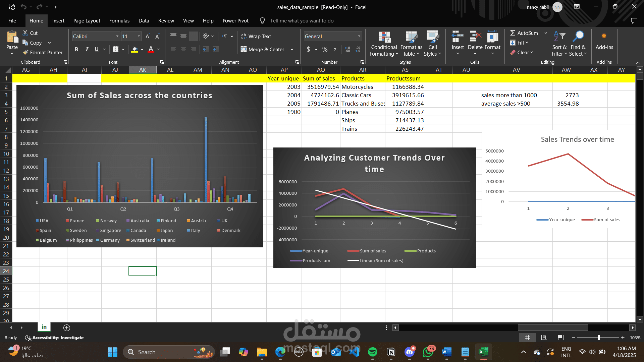Open Find & Select
644x362 pixels.
(x=578, y=44)
